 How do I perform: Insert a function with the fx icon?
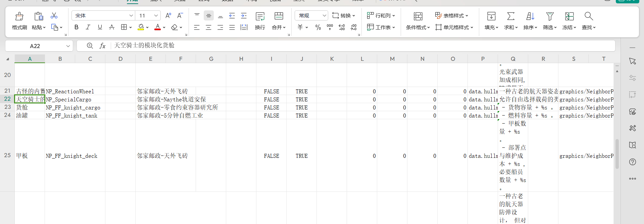102,46
